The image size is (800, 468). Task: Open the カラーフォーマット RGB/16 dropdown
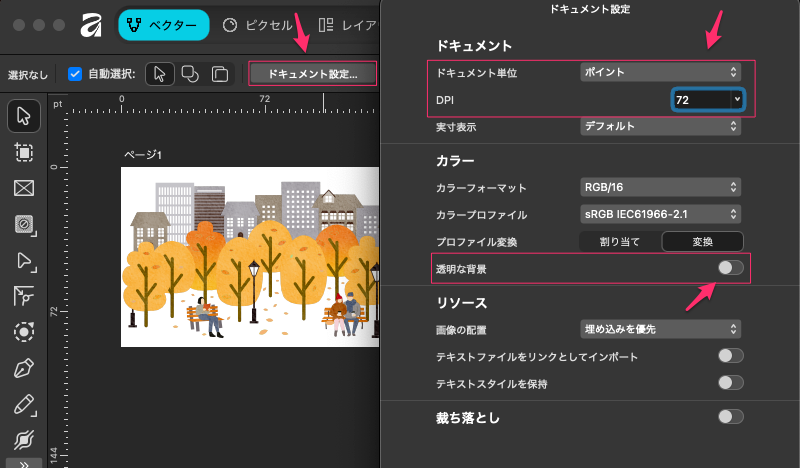point(660,187)
